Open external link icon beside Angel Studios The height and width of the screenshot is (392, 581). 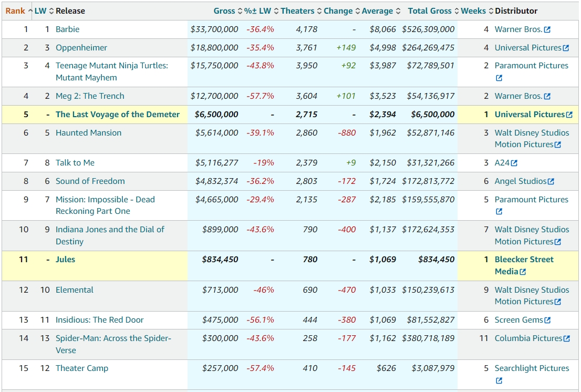[x=551, y=182]
